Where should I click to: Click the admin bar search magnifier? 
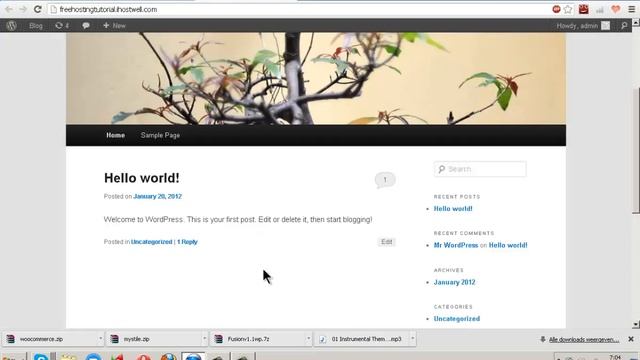click(624, 26)
